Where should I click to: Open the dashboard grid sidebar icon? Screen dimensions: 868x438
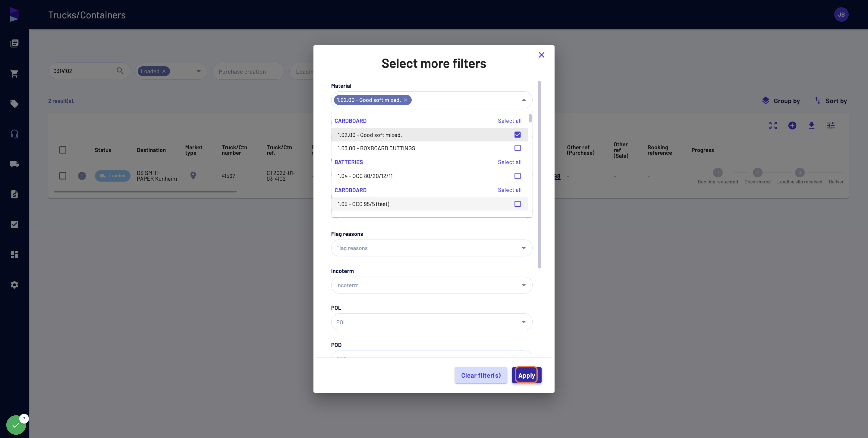coord(14,255)
